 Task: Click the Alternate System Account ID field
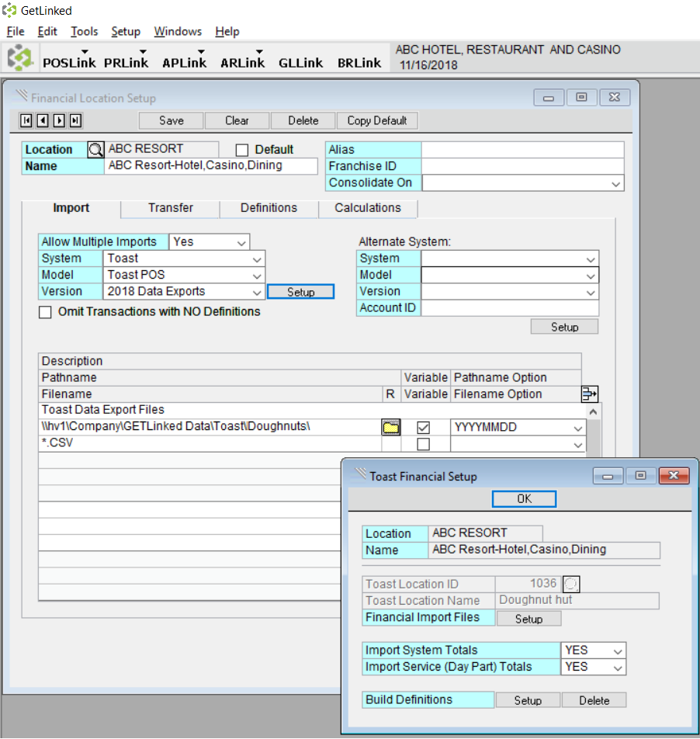point(510,308)
